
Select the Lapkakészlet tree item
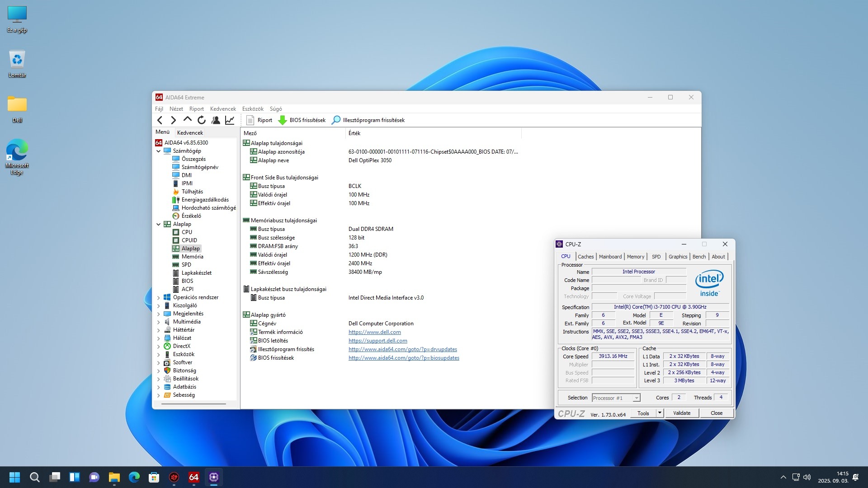(196, 273)
